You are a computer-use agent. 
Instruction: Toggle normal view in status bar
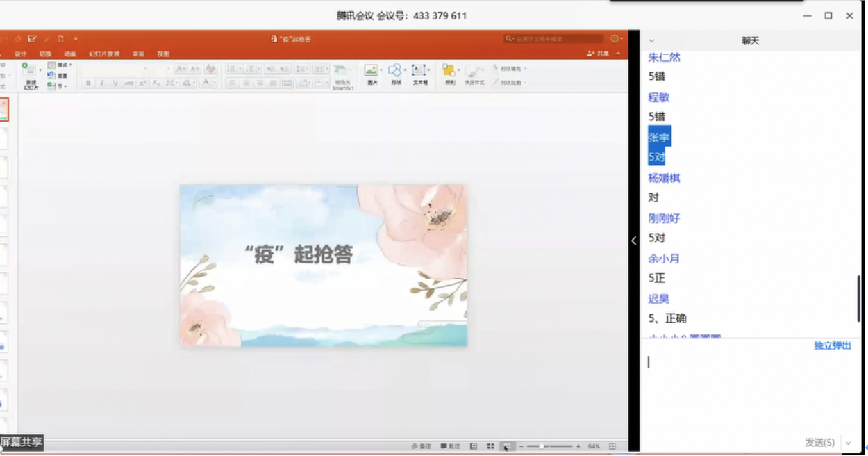coord(474,446)
